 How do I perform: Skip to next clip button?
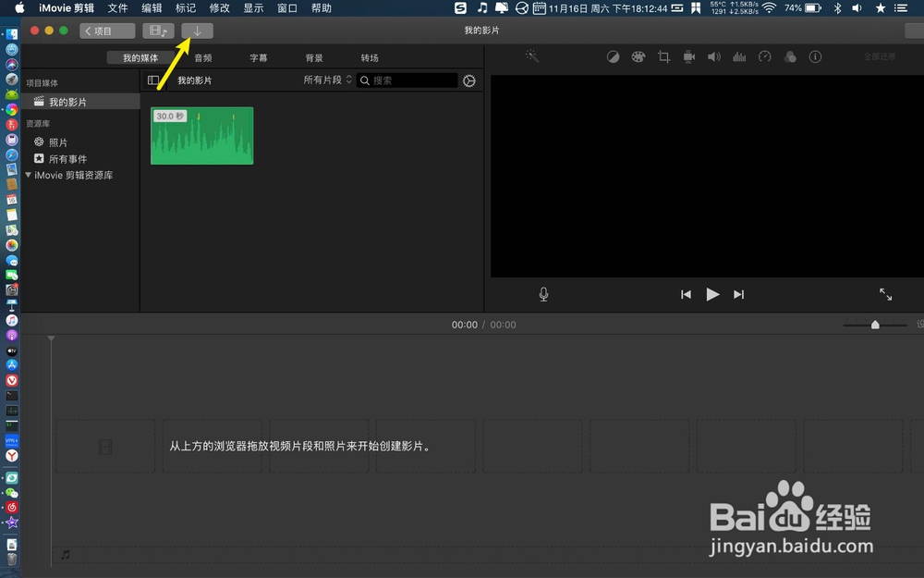tap(739, 294)
